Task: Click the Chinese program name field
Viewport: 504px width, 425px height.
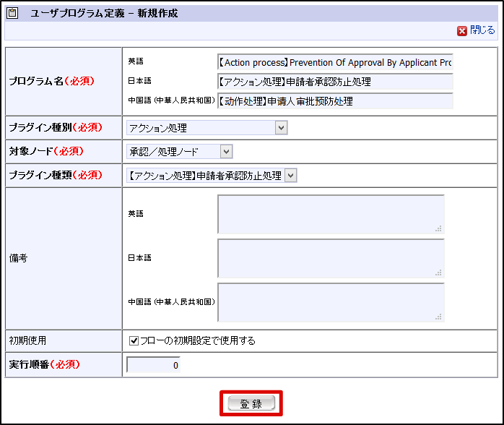Action: [335, 101]
